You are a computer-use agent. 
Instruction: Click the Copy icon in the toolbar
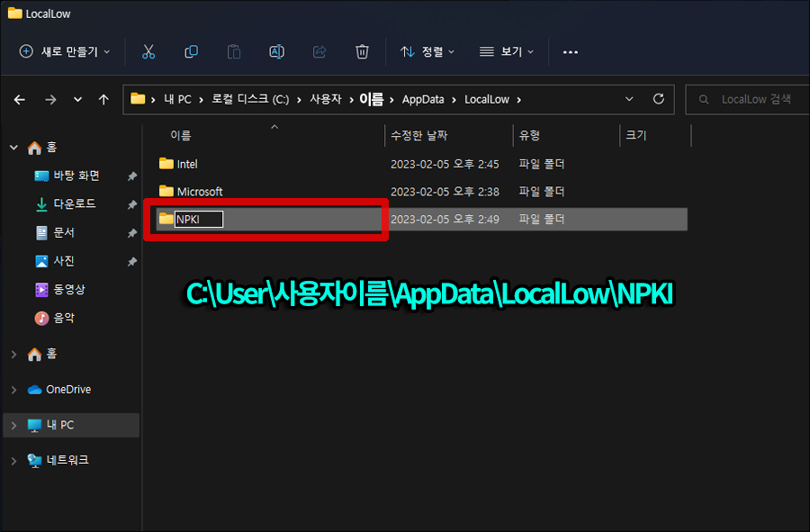click(x=191, y=51)
